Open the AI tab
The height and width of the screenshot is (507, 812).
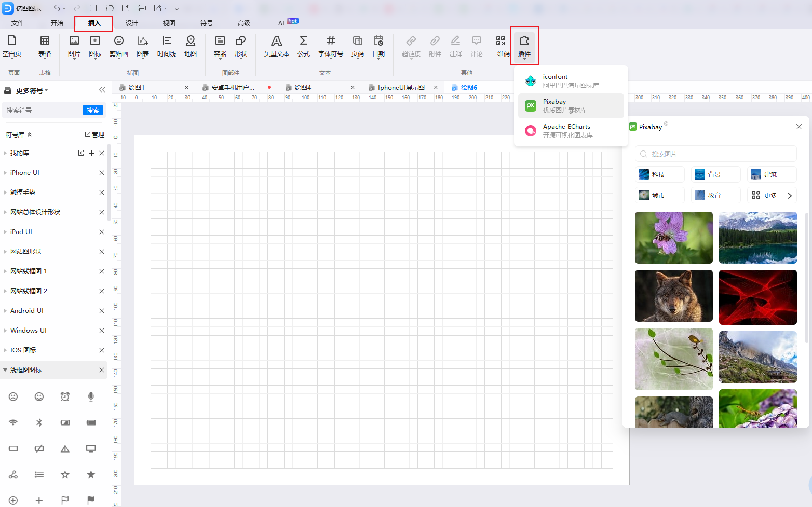point(281,23)
